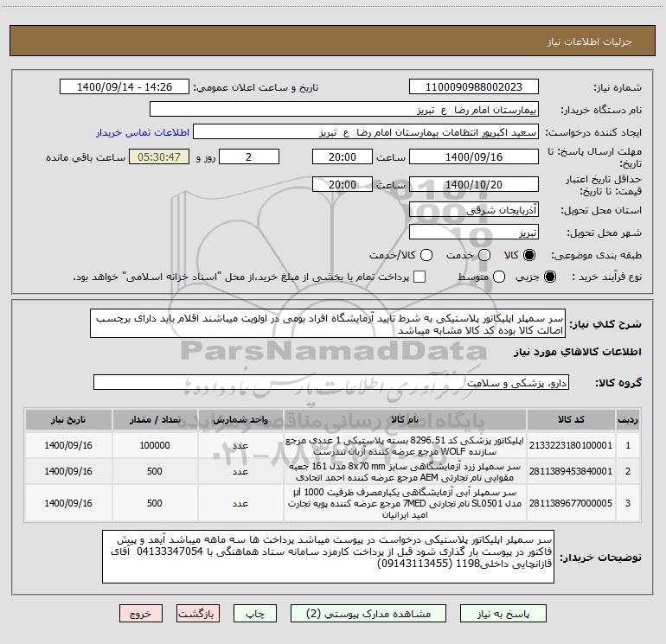Click product code 2133223180100001
The height and width of the screenshot is (644, 666).
[571, 445]
